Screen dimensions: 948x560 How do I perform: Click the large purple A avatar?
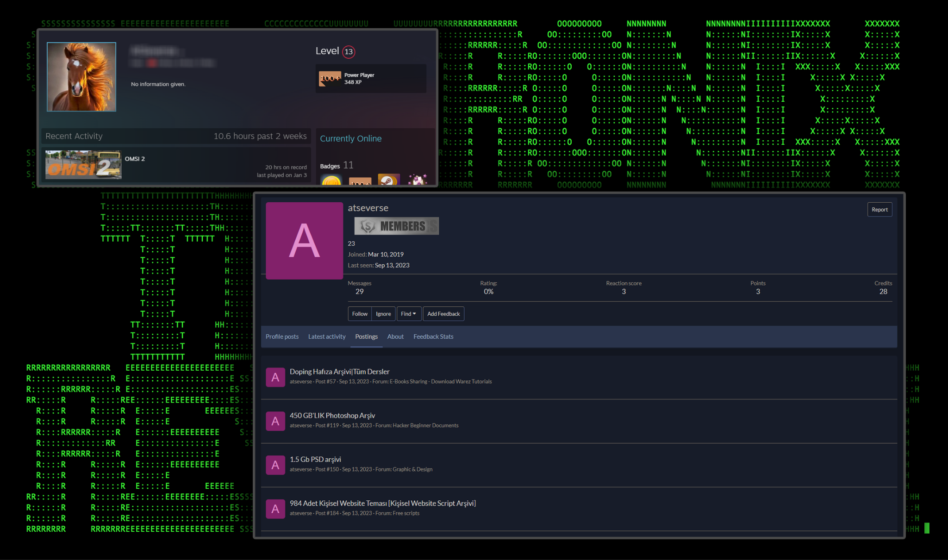304,241
